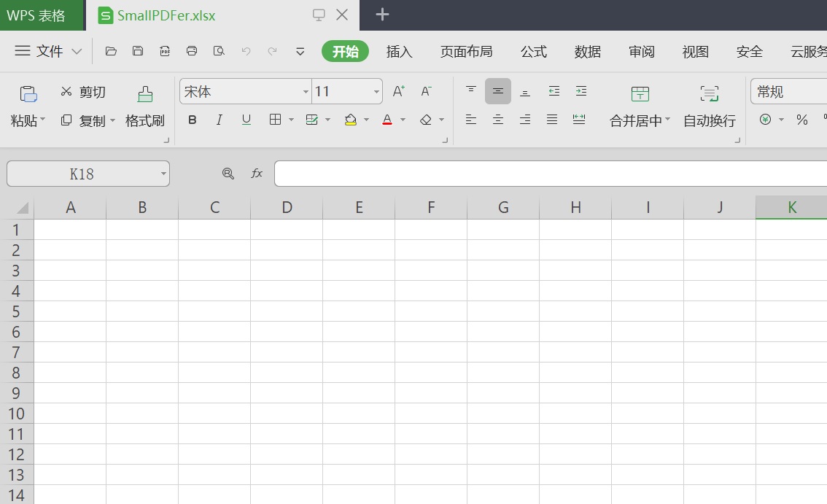Decrease font size with A- icon

tap(426, 91)
